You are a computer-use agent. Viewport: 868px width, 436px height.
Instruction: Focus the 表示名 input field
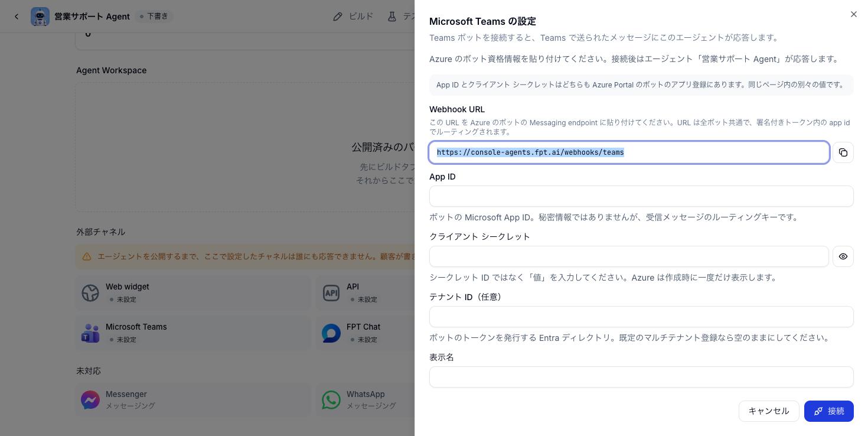pyautogui.click(x=641, y=377)
